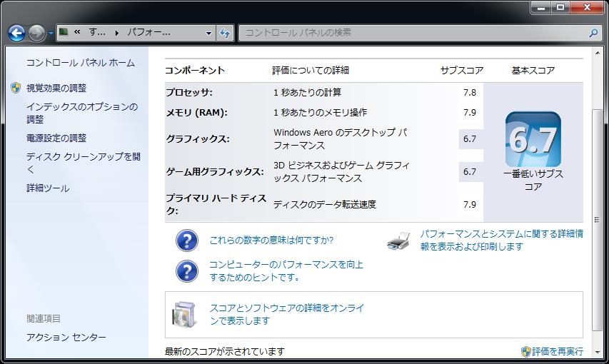Click the hard disk subscore 7.9
The height and width of the screenshot is (364, 609).
pos(470,204)
